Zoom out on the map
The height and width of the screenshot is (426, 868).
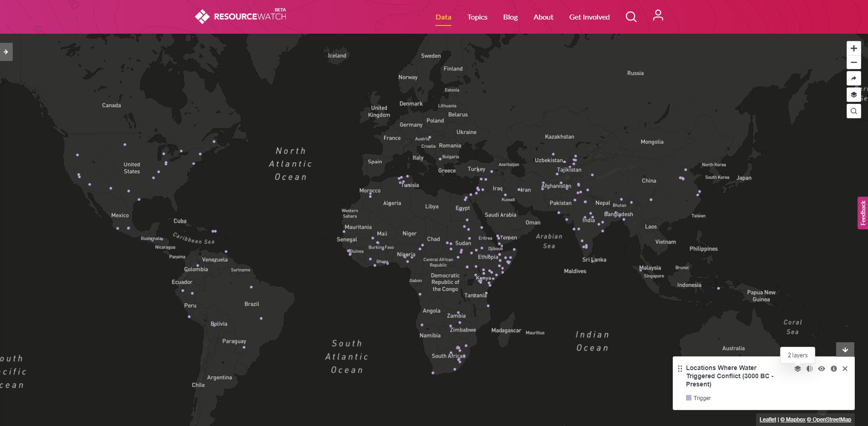click(x=853, y=63)
